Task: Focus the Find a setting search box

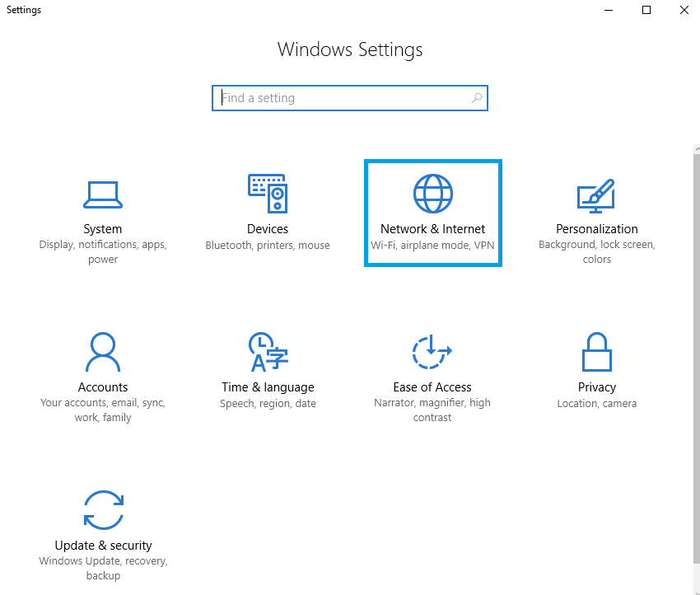Action: click(349, 98)
